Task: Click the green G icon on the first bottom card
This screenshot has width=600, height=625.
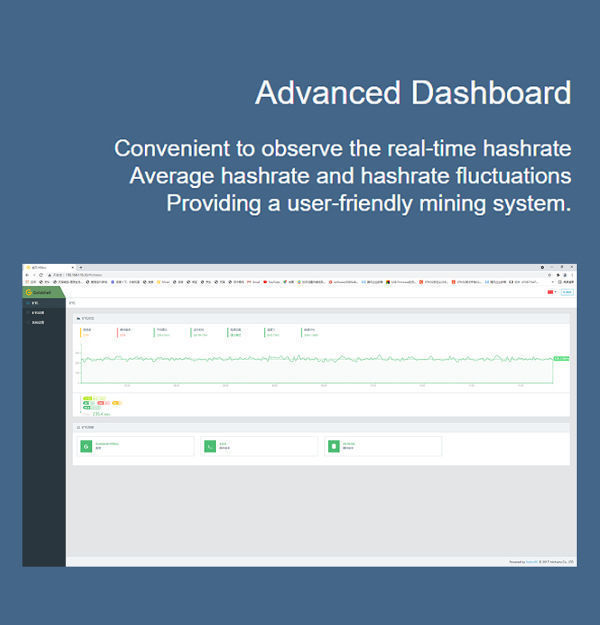Action: click(x=85, y=446)
